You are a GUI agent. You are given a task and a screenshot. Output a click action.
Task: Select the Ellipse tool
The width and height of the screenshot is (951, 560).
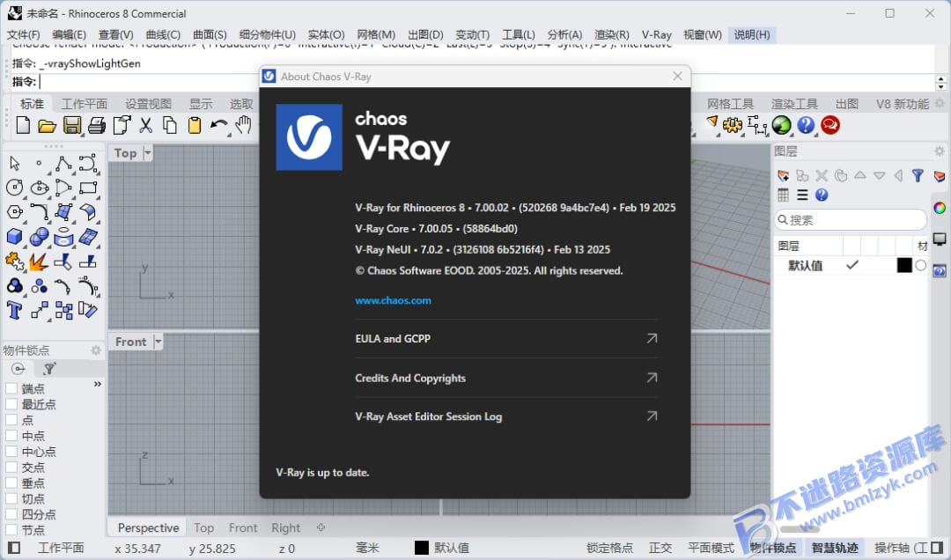tap(40, 188)
